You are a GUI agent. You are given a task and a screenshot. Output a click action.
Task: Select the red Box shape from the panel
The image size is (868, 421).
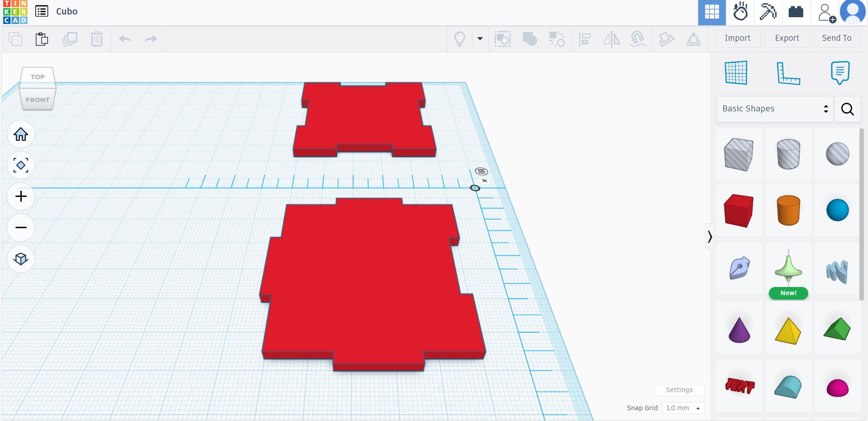(739, 210)
